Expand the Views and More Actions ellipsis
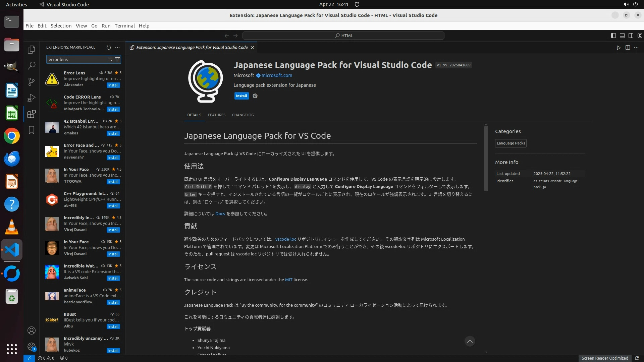 (x=117, y=48)
